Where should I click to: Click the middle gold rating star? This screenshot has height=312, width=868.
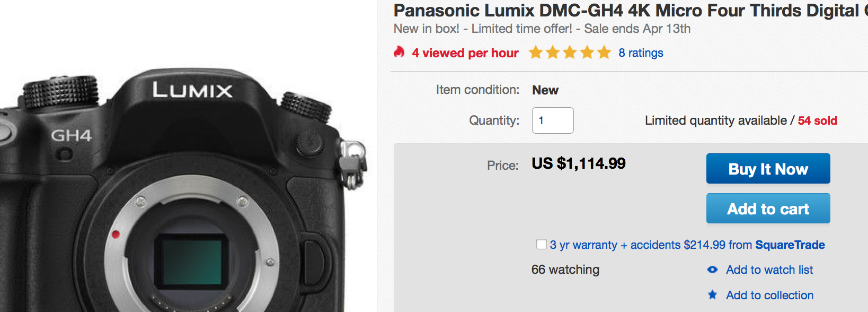coord(570,53)
